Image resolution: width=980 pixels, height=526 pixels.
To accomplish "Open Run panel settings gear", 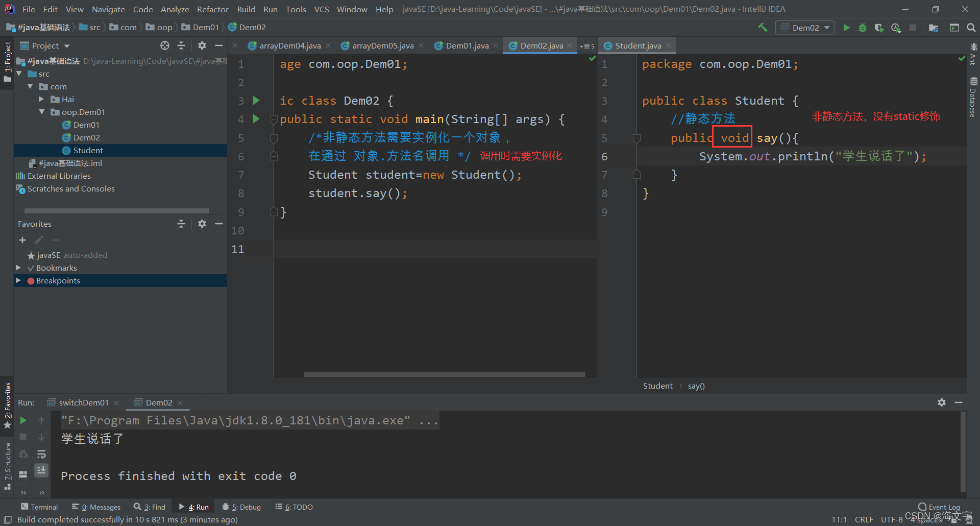I will pos(942,402).
